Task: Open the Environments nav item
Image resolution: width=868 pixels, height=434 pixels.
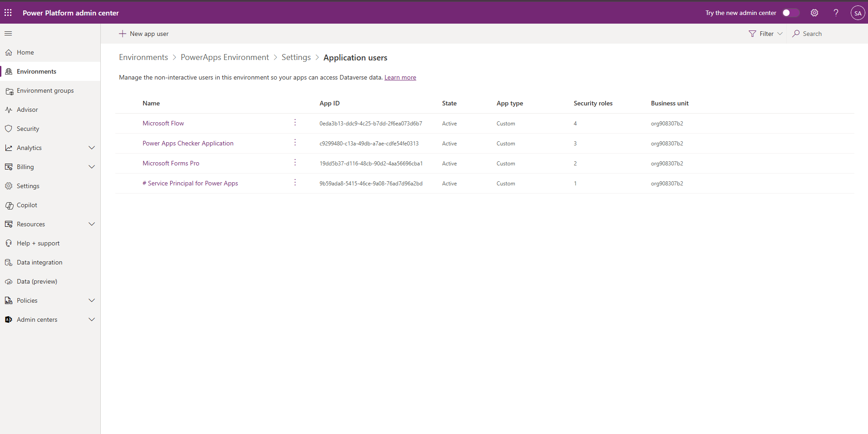Action: click(50, 71)
